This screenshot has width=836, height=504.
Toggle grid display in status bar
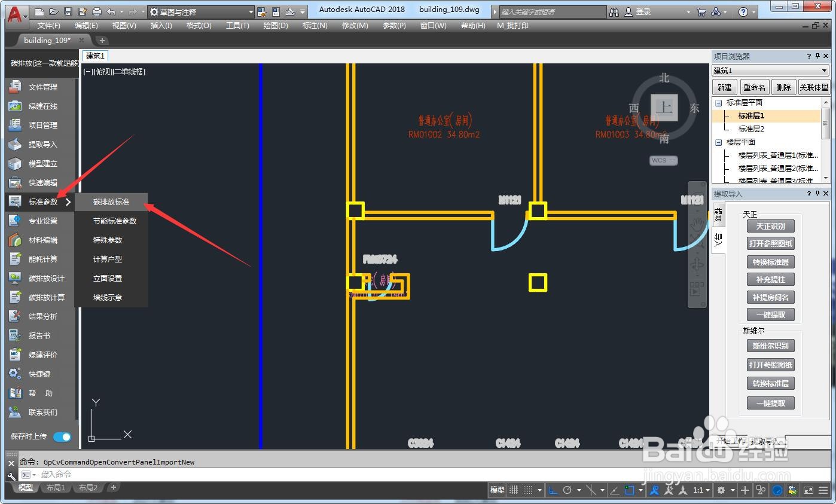[514, 490]
